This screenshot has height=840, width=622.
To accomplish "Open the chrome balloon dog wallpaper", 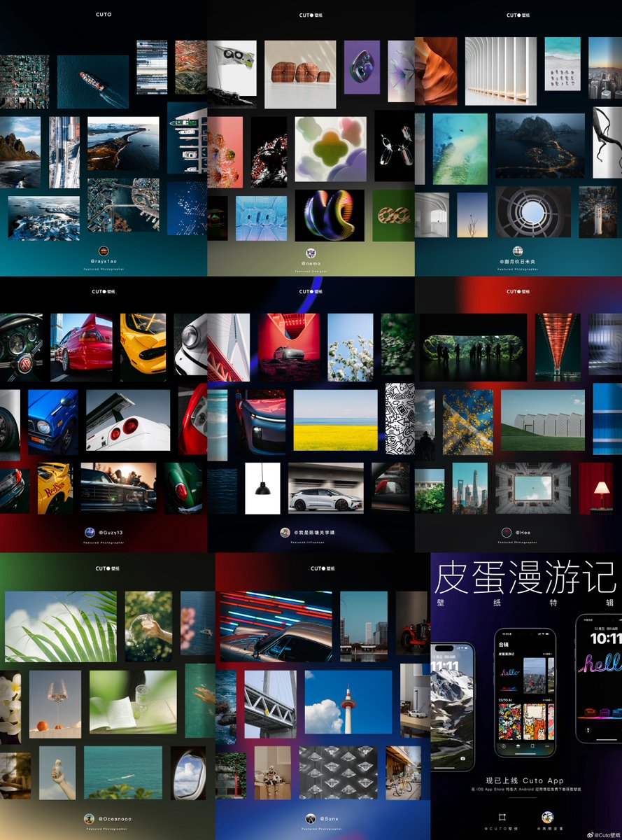I will pyautogui.click(x=395, y=146).
